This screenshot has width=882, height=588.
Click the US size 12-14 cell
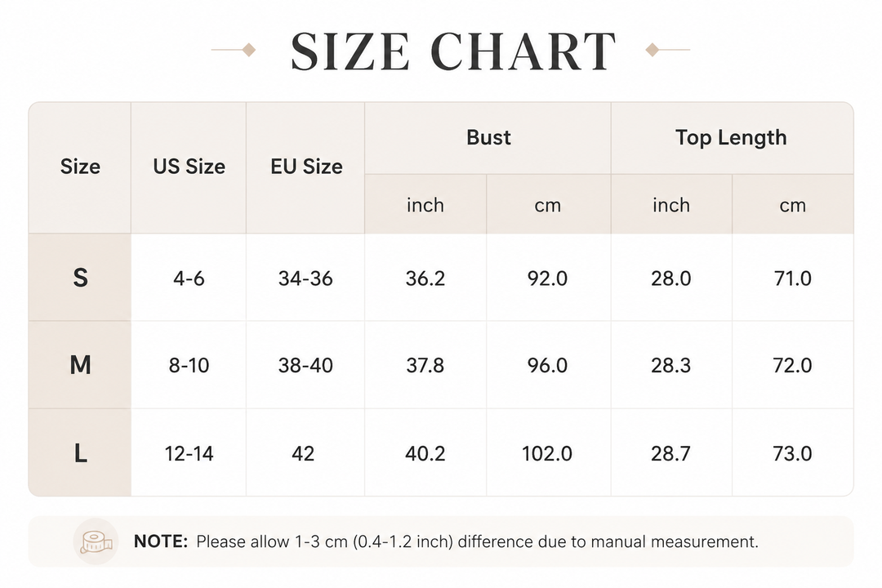pyautogui.click(x=189, y=453)
